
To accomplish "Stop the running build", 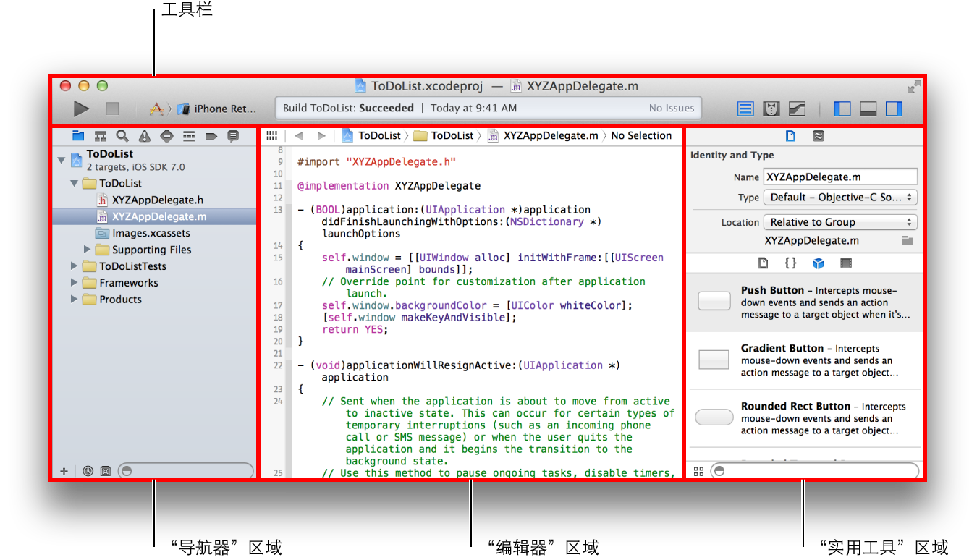I will pos(112,109).
